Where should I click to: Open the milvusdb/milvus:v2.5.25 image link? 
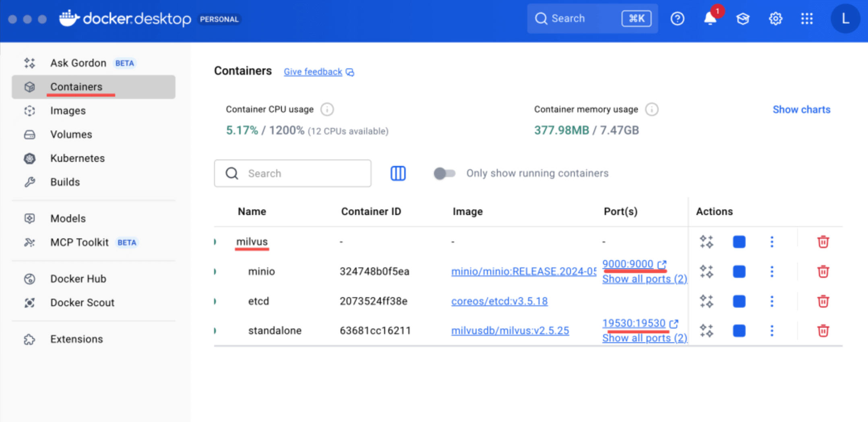[510, 331]
